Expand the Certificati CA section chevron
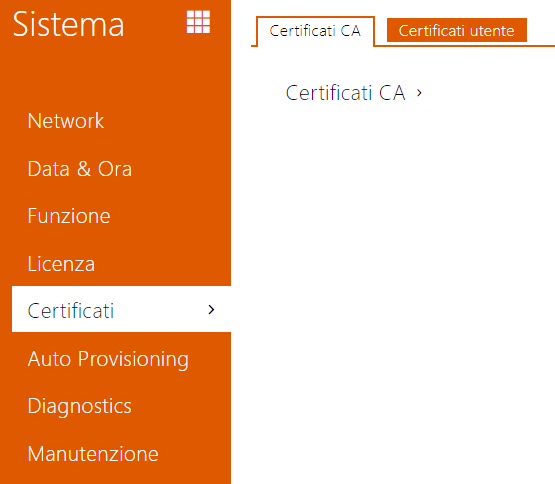This screenshot has height=484, width=555. pyautogui.click(x=419, y=93)
